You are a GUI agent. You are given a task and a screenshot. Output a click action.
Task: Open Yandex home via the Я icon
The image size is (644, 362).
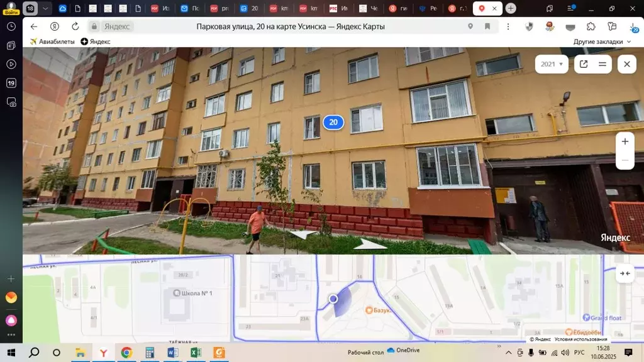[x=55, y=26]
